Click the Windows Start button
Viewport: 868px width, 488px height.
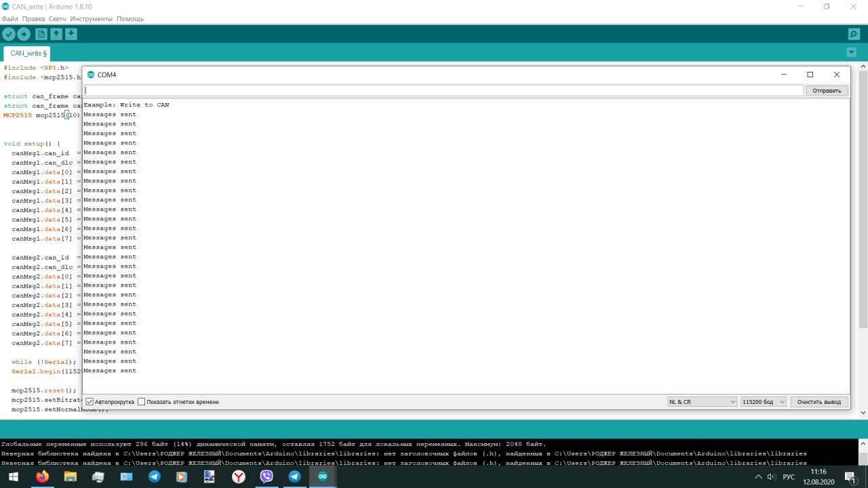tap(14, 476)
